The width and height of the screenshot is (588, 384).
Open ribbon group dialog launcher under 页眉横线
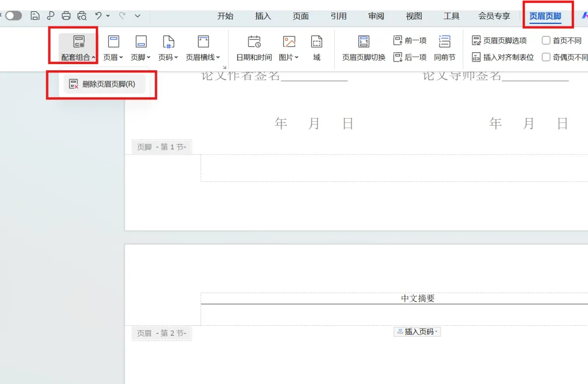coord(225,67)
